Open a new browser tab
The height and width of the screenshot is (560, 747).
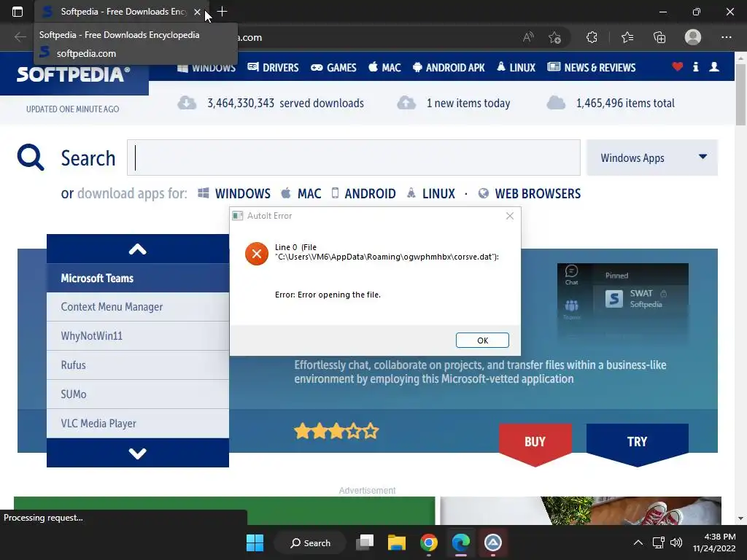pyautogui.click(x=222, y=12)
